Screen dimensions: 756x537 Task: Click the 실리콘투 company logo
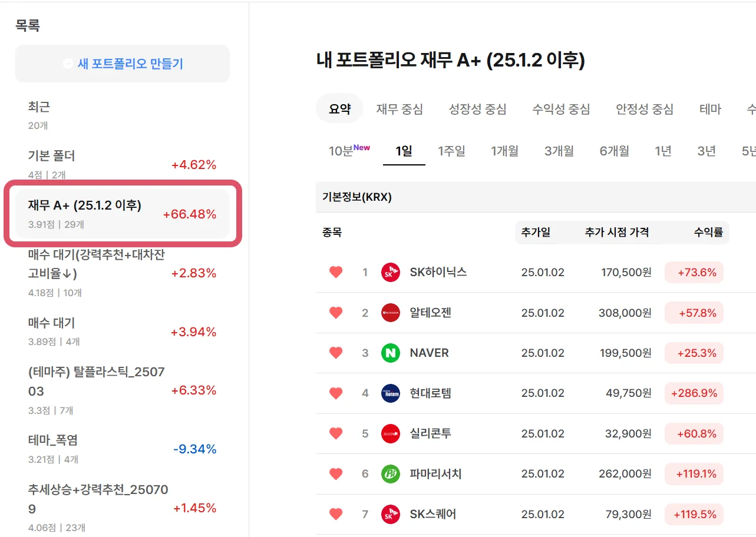(391, 434)
